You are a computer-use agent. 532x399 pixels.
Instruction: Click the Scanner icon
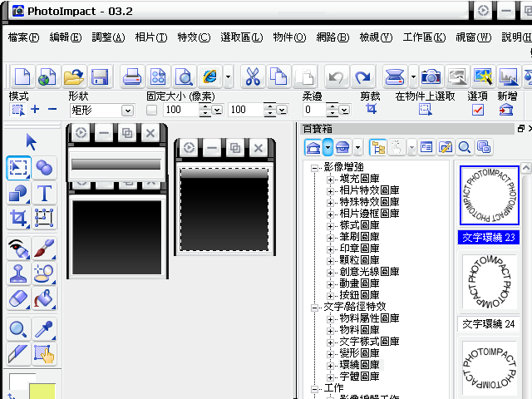[395, 76]
